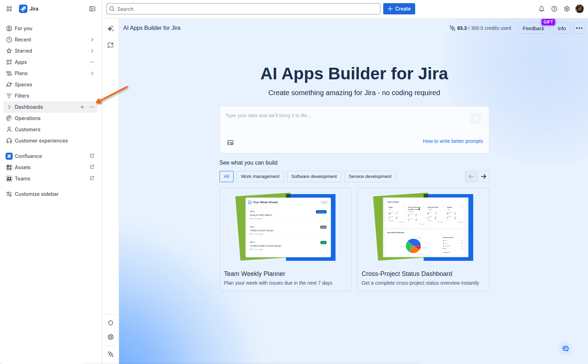
Task: Open the Cross-Project Status Dashboard thumbnail
Action: tap(423, 227)
